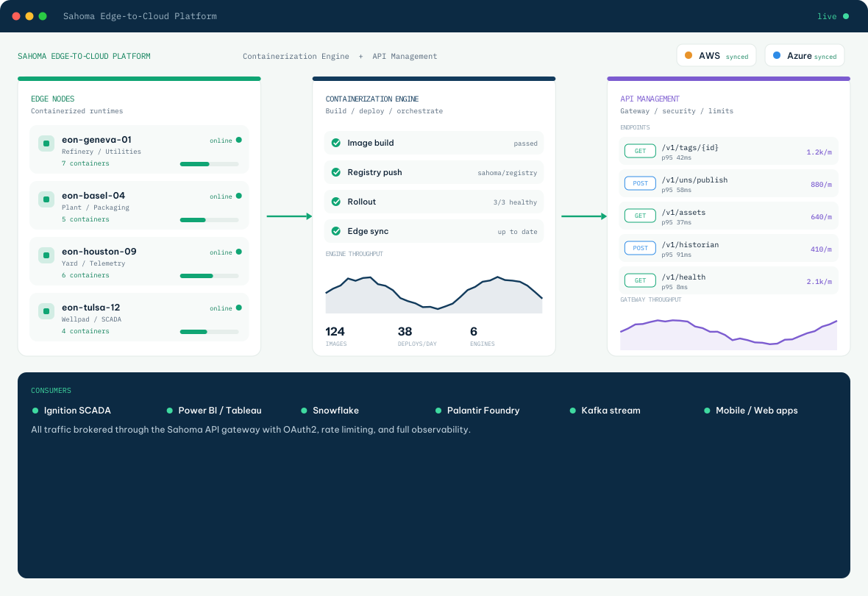Image resolution: width=868 pixels, height=596 pixels.
Task: Click eon-basel-04 online status dot
Action: pos(238,196)
